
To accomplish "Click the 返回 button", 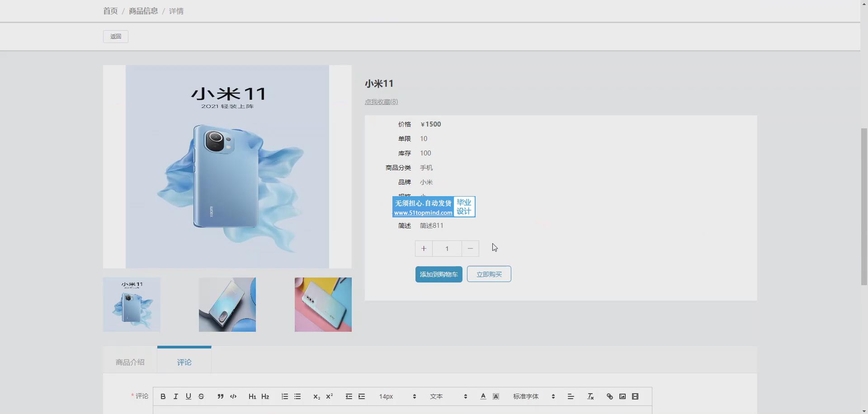I will coord(116,37).
